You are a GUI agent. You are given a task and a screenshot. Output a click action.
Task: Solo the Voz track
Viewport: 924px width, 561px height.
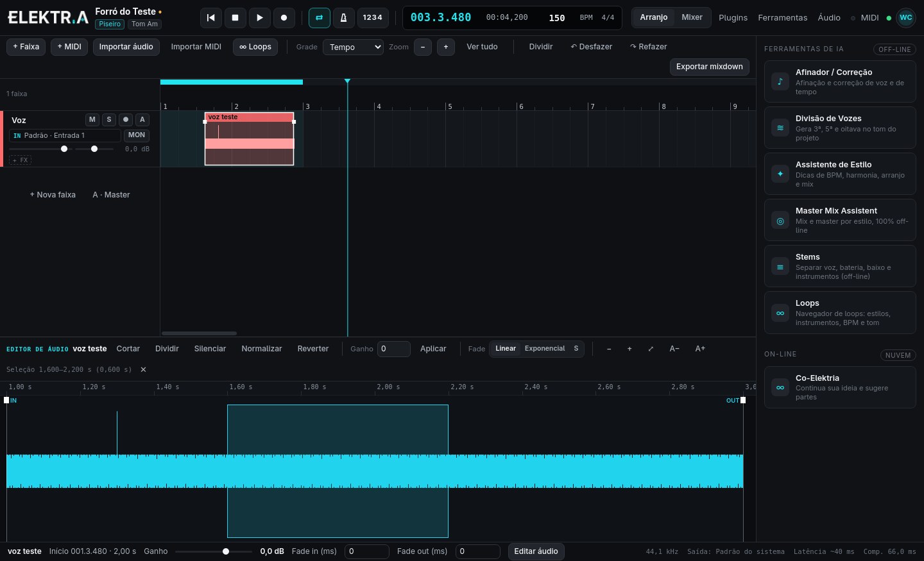click(109, 120)
